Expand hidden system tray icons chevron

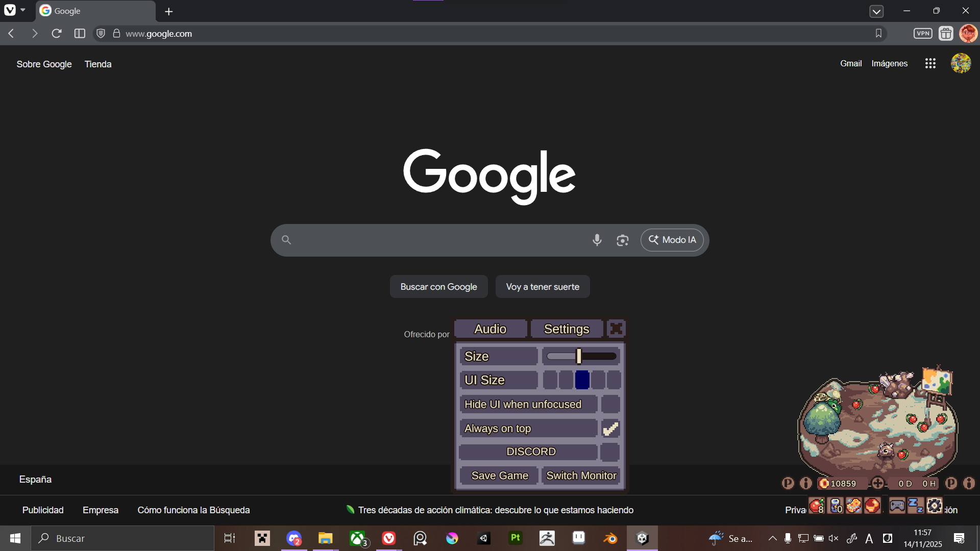click(x=772, y=538)
